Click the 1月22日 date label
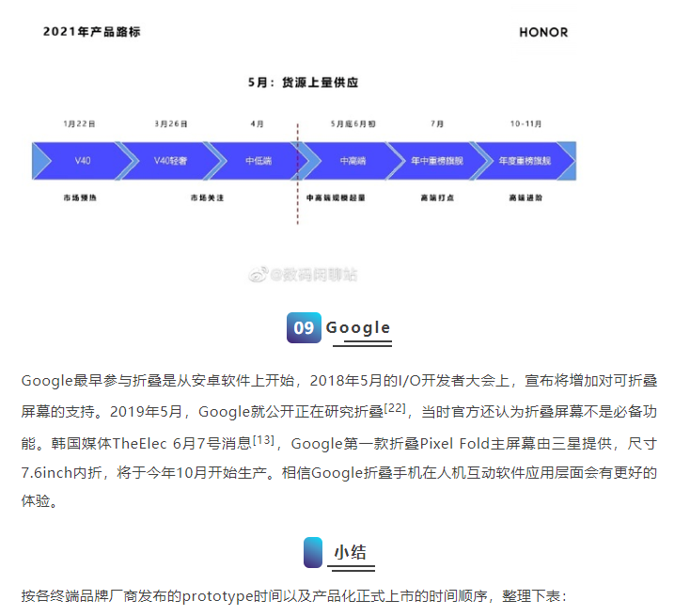Viewport: 690px width, 616px height. (79, 124)
